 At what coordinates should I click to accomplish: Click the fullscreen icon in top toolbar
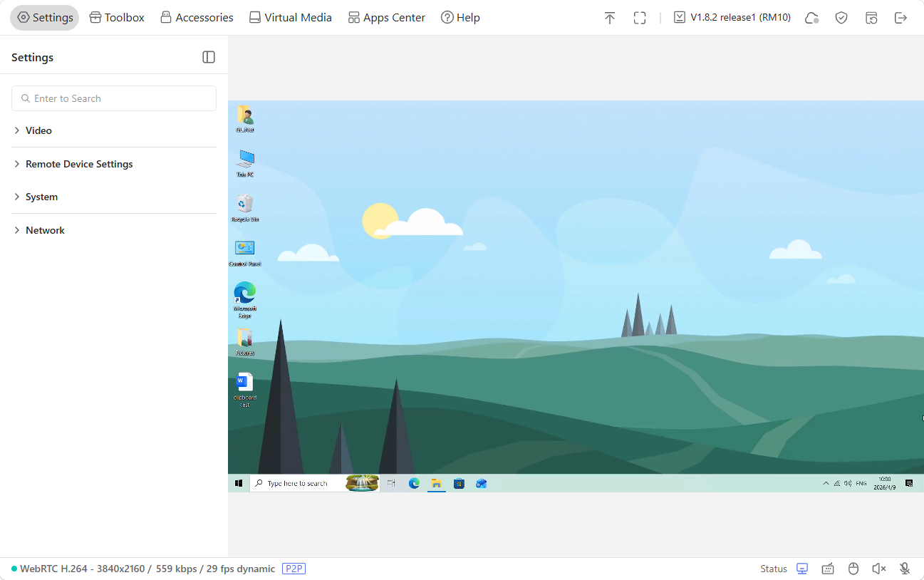click(x=640, y=18)
